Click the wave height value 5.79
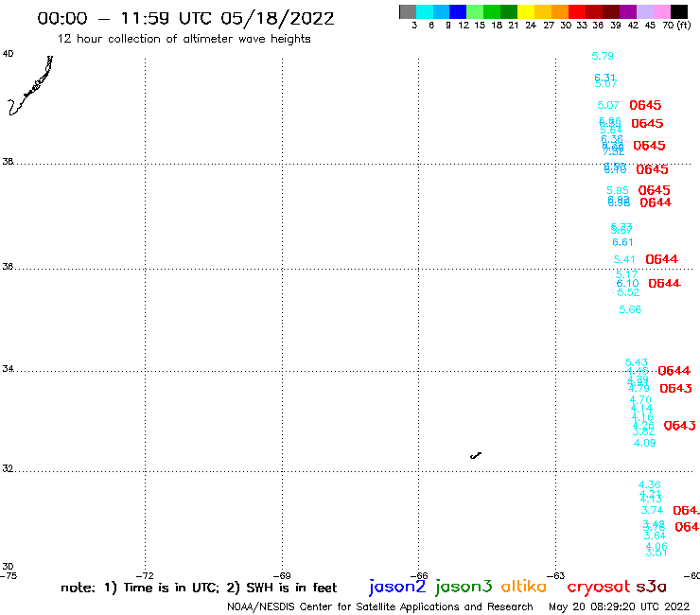Image resolution: width=700 pixels, height=615 pixels. (x=603, y=56)
